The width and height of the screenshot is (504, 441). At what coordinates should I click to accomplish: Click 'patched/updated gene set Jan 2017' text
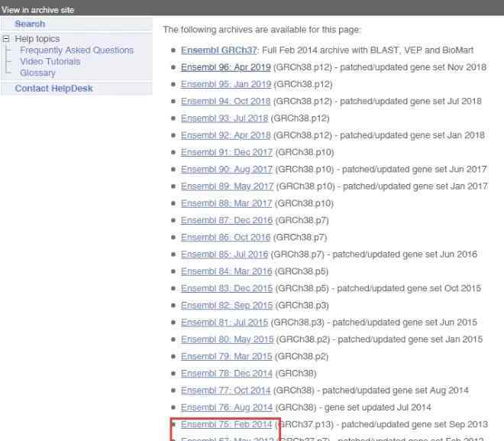pos(415,186)
